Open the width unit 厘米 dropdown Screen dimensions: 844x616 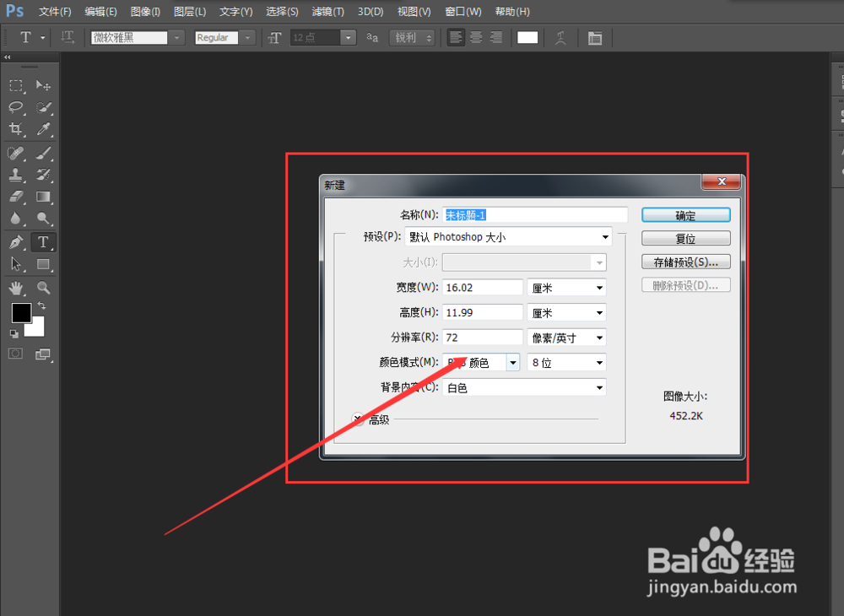pos(567,288)
